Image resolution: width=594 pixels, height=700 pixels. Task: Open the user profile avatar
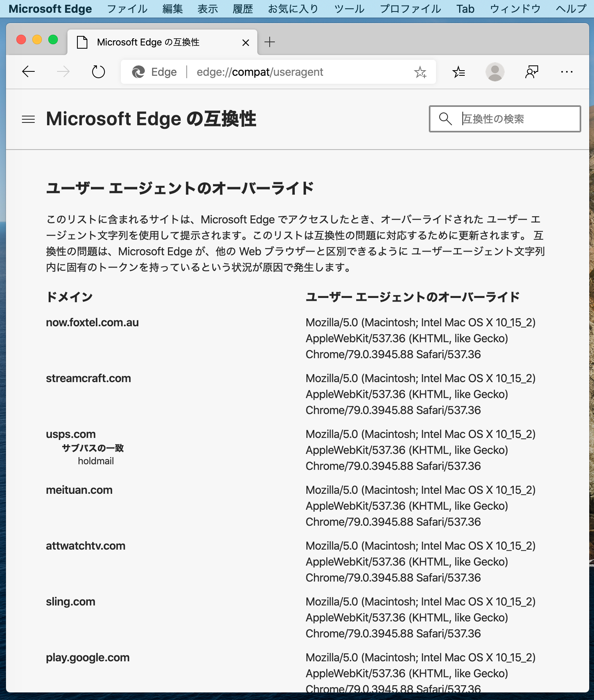[495, 72]
